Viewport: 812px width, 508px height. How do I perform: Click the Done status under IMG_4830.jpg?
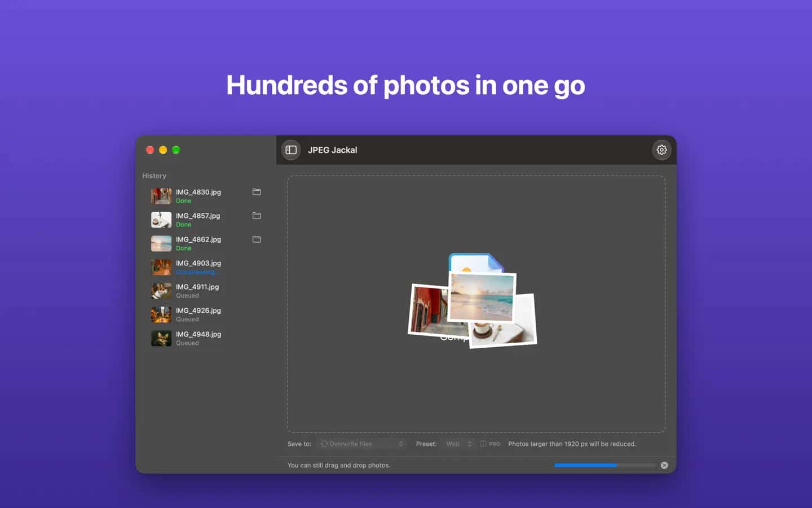click(184, 201)
